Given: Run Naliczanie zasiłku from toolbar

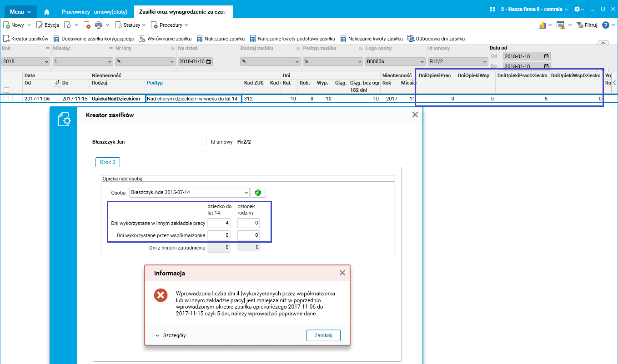Looking at the screenshot, I should (221, 39).
